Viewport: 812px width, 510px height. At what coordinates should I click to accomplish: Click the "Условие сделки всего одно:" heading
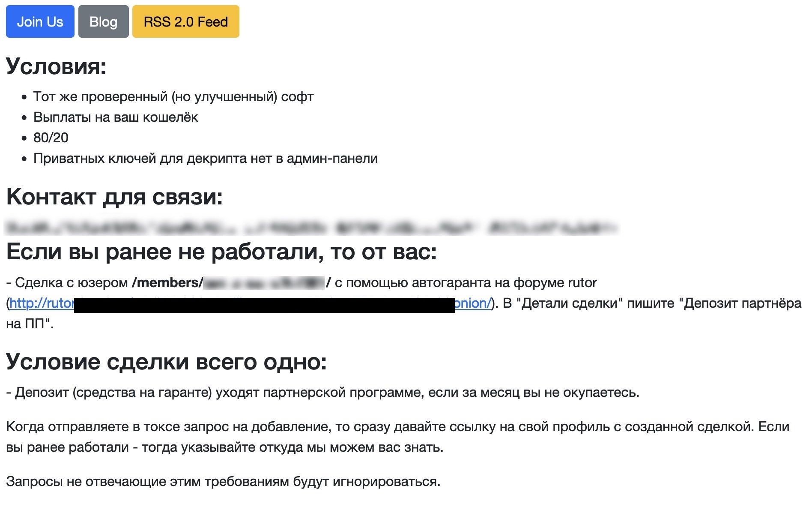[x=166, y=361]
